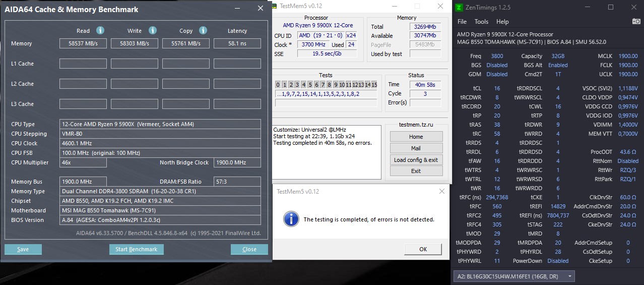Click the TestMem5 title bar app icon
Image resolution: width=644 pixels, height=285 pixels.
point(274,6)
